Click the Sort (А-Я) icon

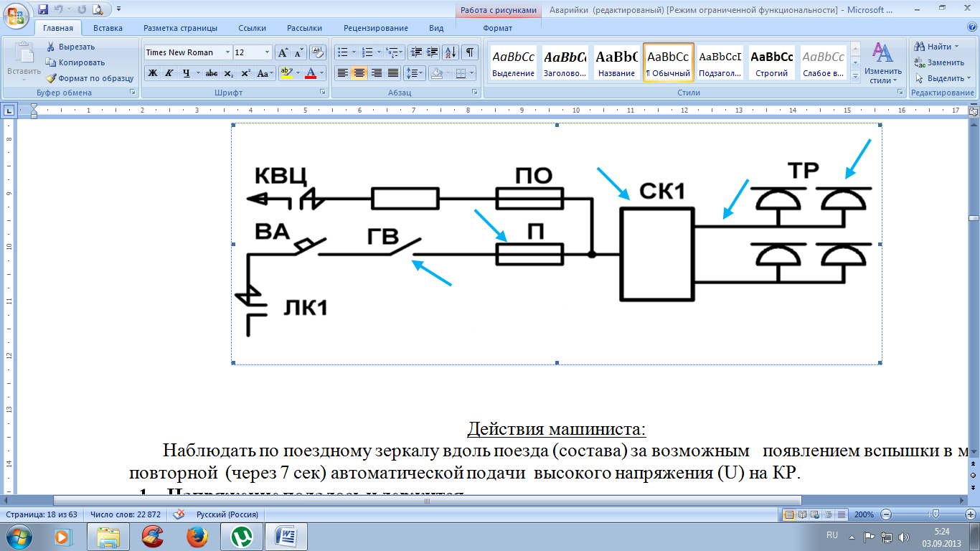point(451,52)
